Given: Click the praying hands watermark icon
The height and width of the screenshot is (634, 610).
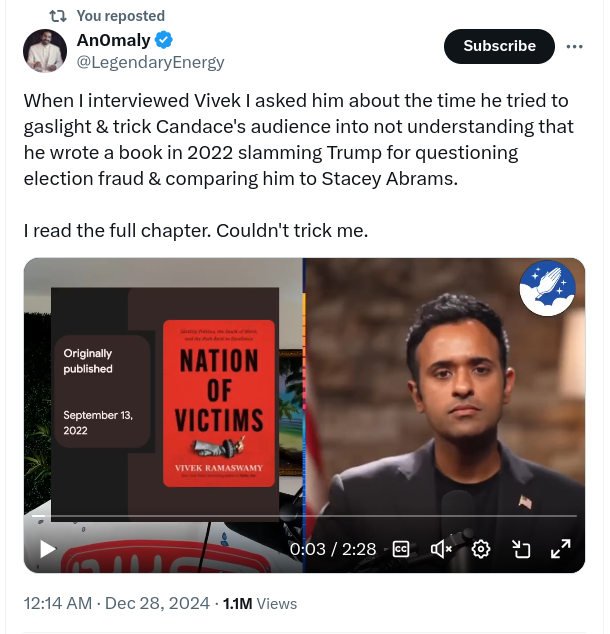Looking at the screenshot, I should (x=546, y=288).
